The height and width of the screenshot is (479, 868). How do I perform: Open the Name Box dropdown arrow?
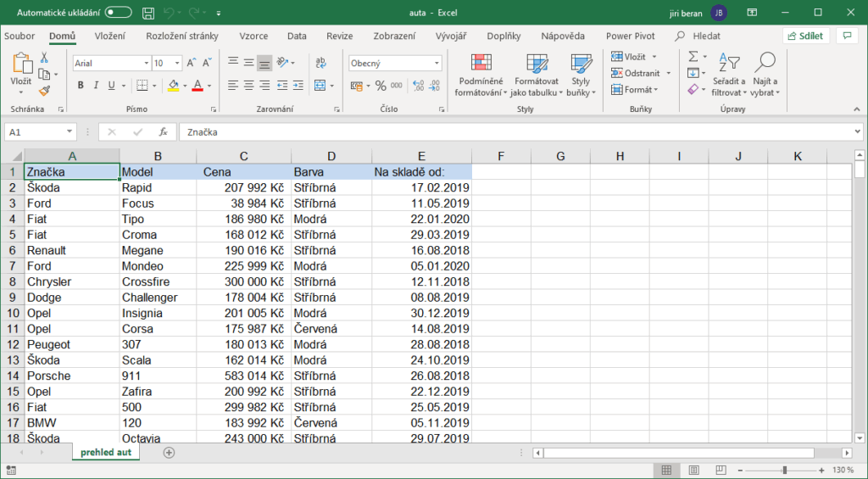[x=70, y=132]
